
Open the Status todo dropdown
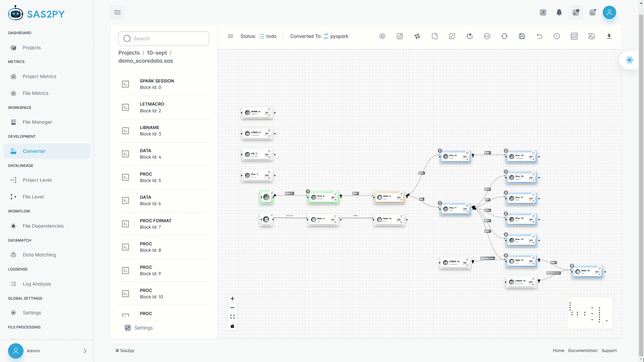pos(268,36)
